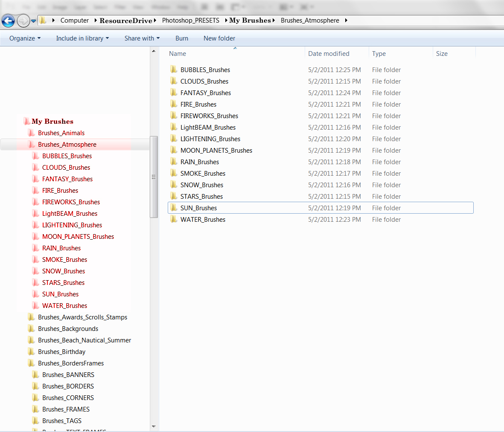Click the WATER_Brushes folder icon in file list
This screenshot has width=504, height=432.
point(174,219)
